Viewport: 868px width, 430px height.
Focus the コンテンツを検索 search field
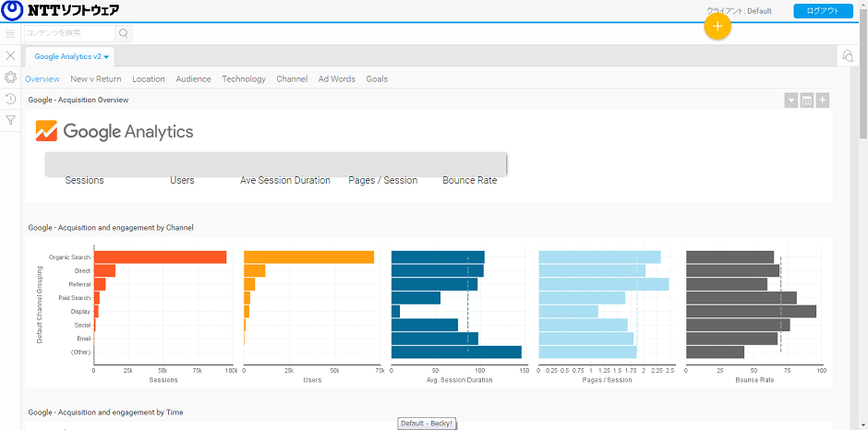click(x=70, y=33)
